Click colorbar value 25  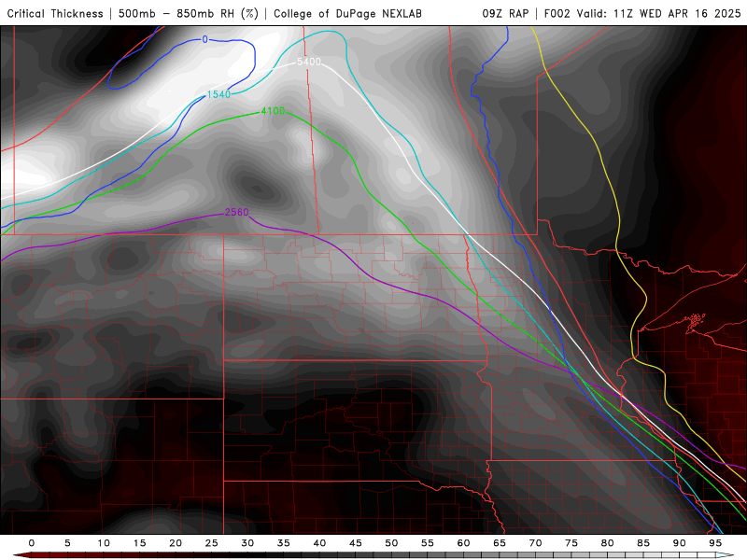212,543
